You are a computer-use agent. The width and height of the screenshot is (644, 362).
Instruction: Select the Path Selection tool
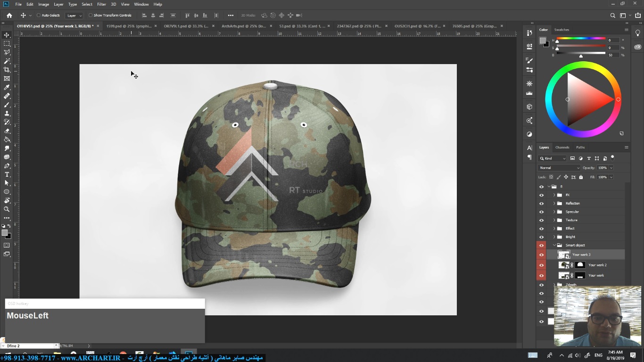7,183
